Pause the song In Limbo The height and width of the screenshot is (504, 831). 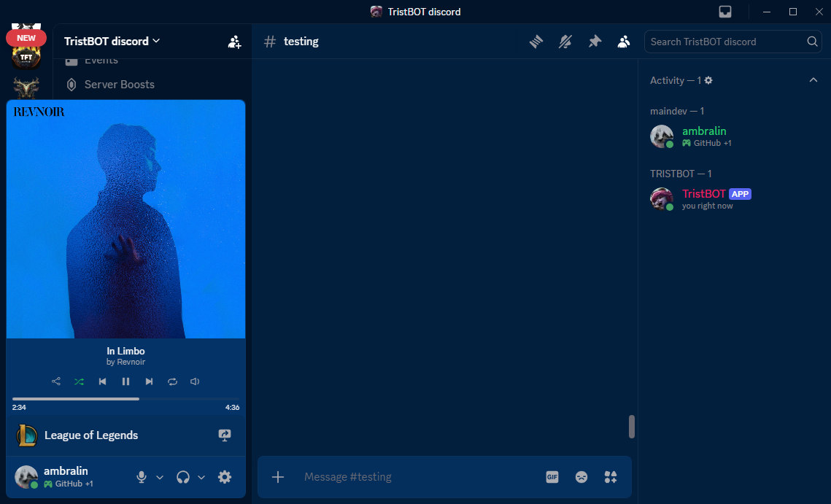pyautogui.click(x=125, y=381)
